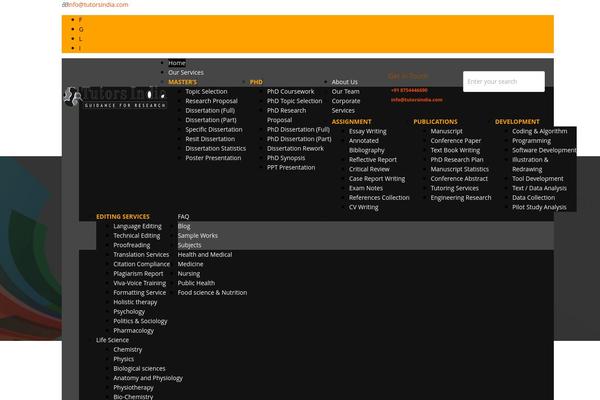Click the G social link in orange bar
Screen dimensions: 600x400
coord(81,29)
